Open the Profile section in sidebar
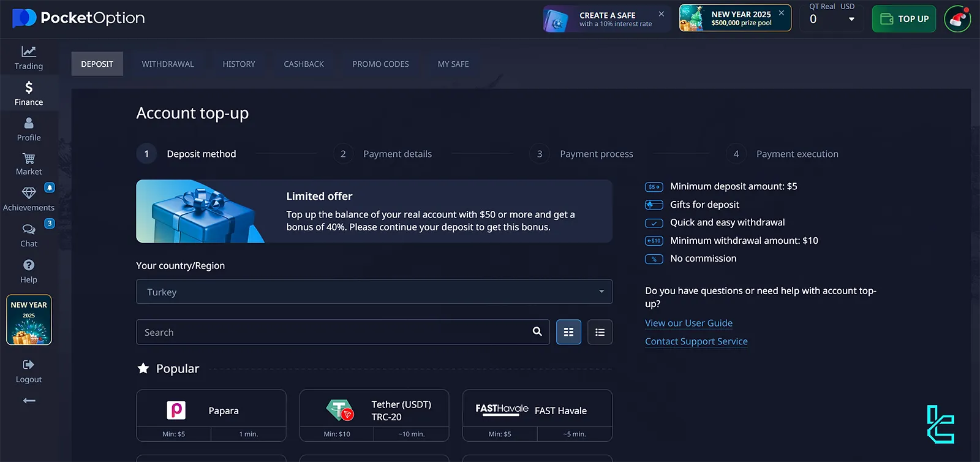This screenshot has height=462, width=980. click(x=29, y=129)
